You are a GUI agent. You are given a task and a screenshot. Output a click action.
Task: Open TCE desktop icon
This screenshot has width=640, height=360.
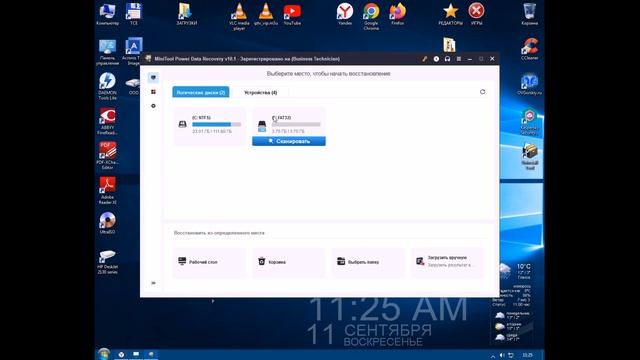click(x=133, y=14)
